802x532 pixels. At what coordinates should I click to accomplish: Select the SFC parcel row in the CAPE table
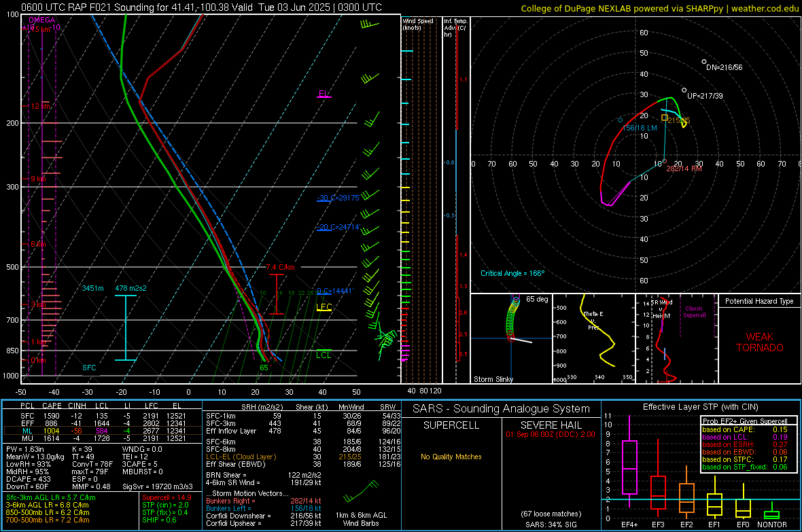coord(103,416)
